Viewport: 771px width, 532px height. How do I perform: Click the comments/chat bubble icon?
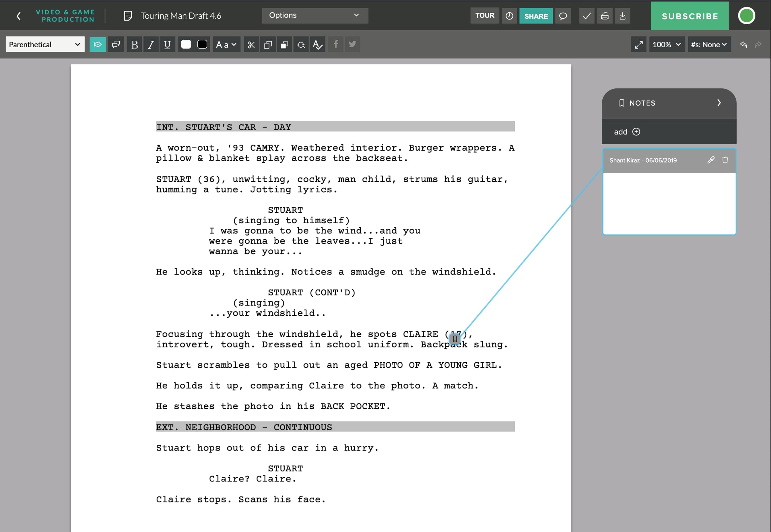coord(562,16)
